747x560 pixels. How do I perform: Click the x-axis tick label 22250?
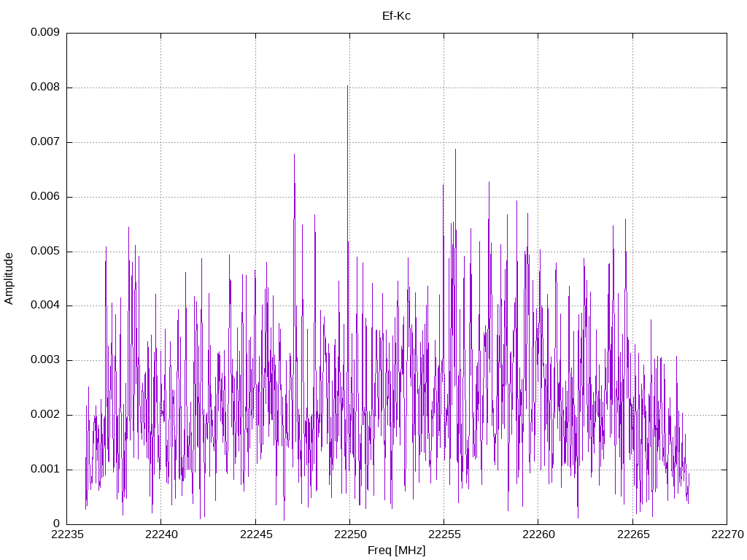[350, 534]
